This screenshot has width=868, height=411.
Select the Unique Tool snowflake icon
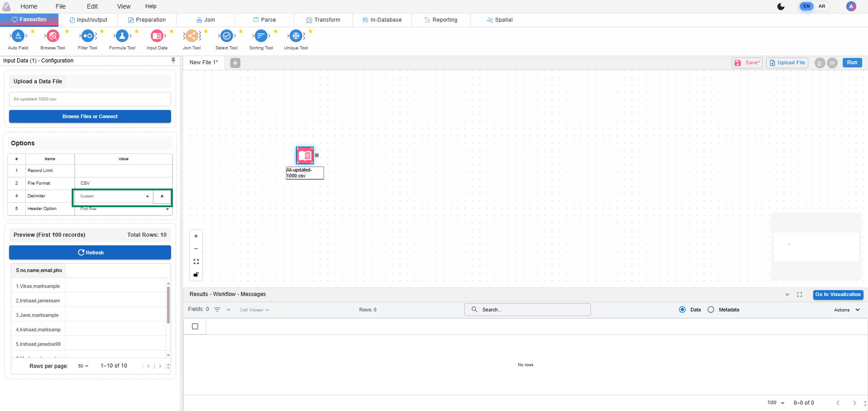[296, 36]
